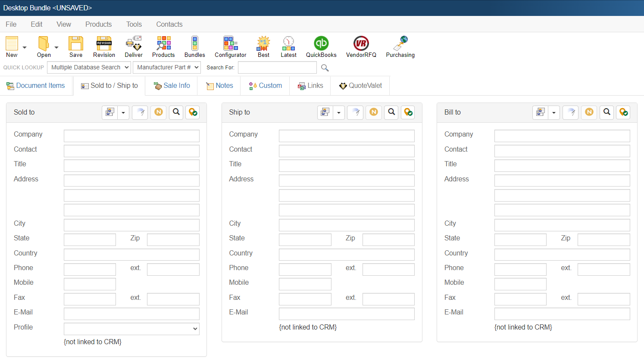Screen dimensions: 644x361
Task: Open the Bill to contact dropdown arrow
Action: click(x=554, y=112)
